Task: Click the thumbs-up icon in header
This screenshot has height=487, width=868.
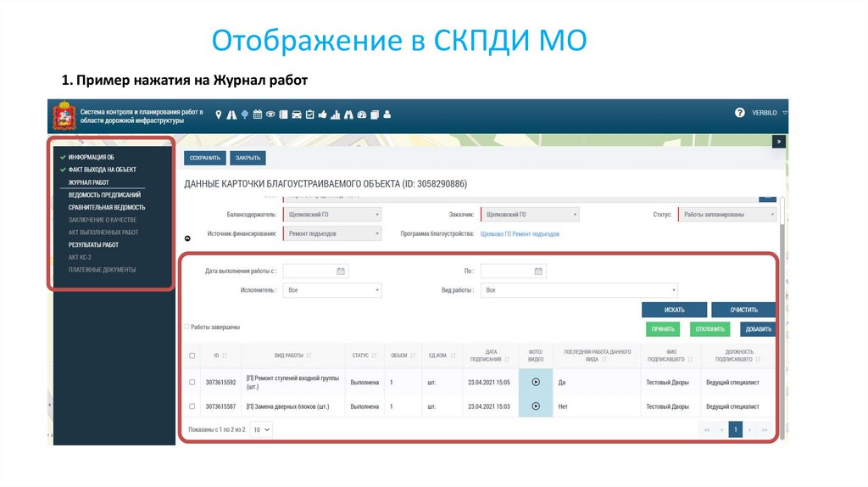Action: 323,115
